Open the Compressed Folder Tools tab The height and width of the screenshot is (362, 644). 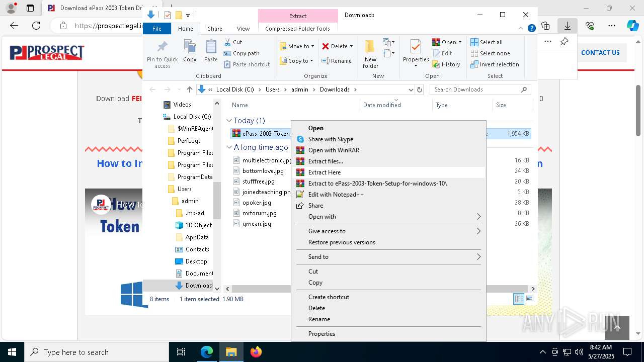coord(298,29)
